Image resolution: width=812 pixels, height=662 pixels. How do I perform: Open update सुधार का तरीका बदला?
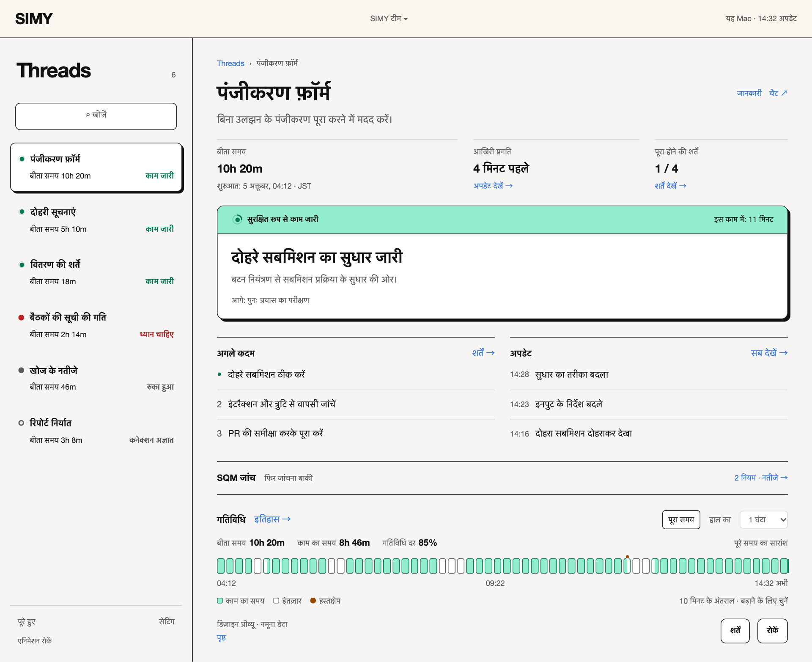tap(649, 375)
